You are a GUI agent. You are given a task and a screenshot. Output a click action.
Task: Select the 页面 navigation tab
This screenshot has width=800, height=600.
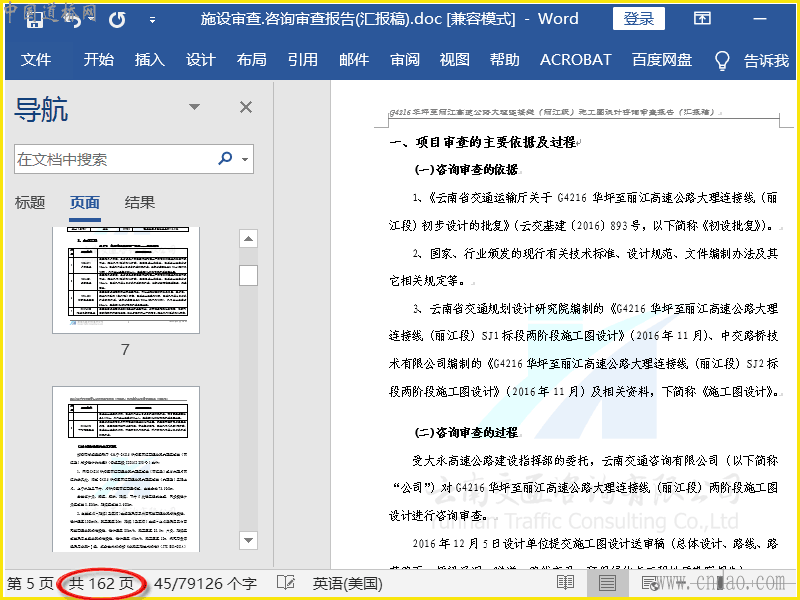[x=85, y=203]
